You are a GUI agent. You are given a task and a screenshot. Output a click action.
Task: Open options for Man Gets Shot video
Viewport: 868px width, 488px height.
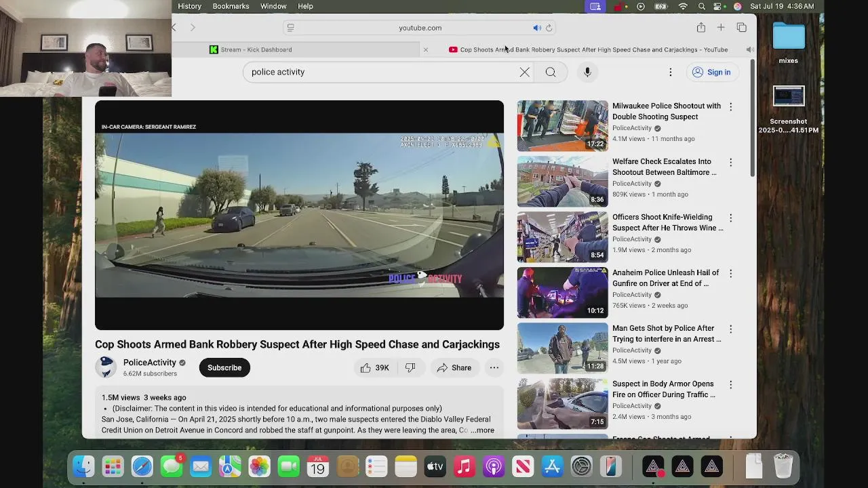pos(730,329)
